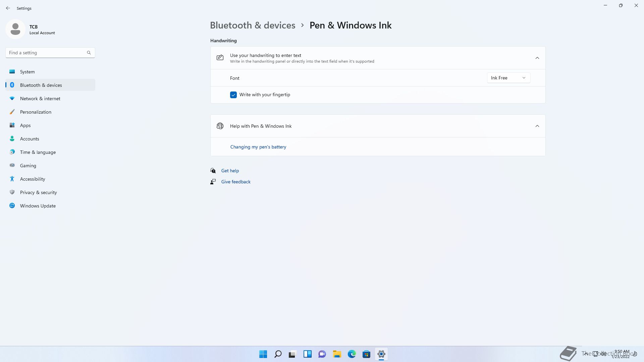
Task: Open the Chat app in taskbar
Action: (322, 354)
